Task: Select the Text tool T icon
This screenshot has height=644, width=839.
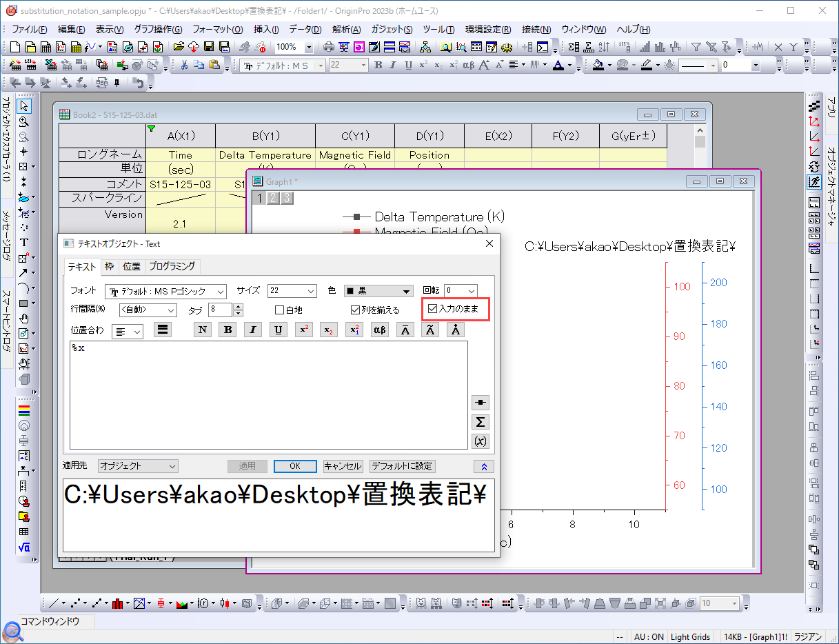Action: [x=24, y=242]
